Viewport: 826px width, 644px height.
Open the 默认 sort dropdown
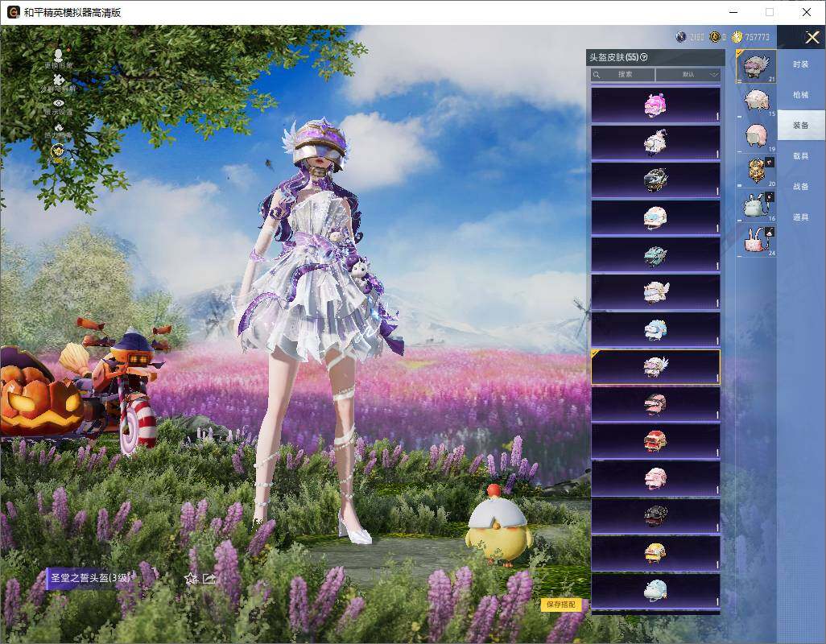688,74
